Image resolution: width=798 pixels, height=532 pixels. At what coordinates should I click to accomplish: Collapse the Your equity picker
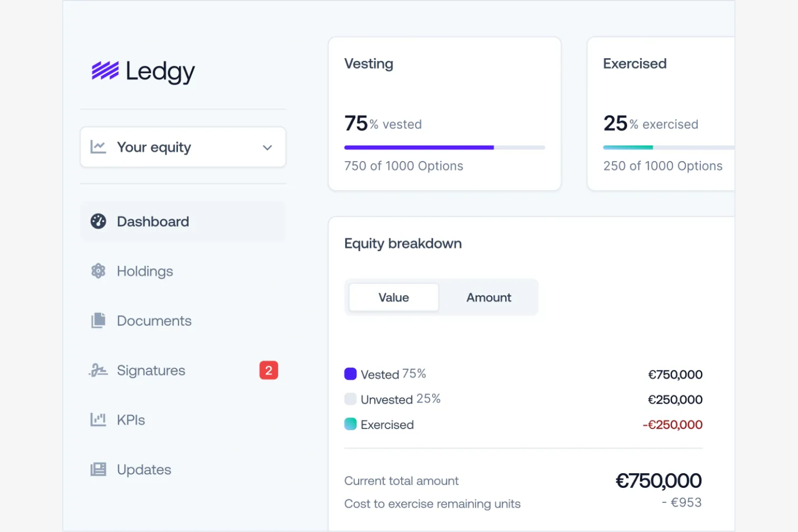point(183,147)
